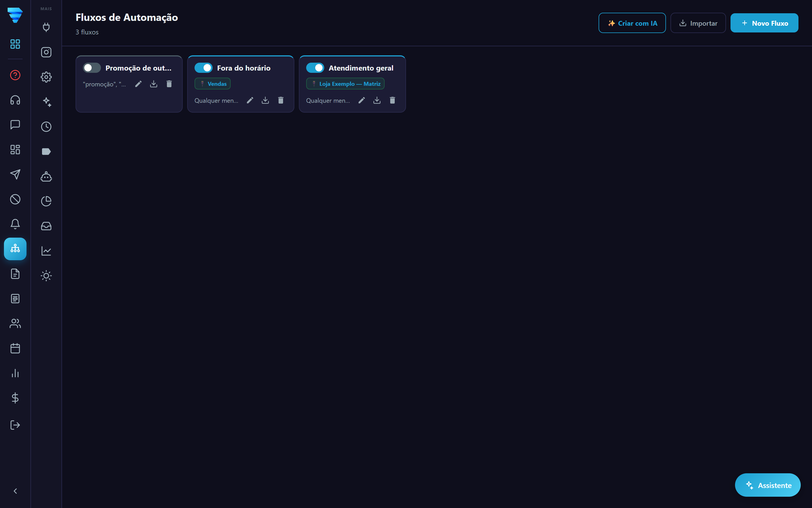Open the paper plane send sidebar icon
The image size is (812, 508).
pyautogui.click(x=15, y=174)
